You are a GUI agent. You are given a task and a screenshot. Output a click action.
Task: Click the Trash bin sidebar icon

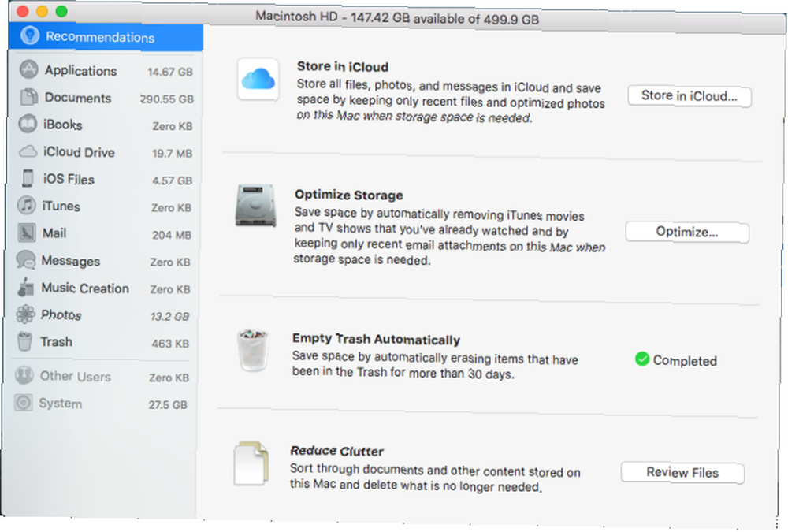tap(24, 341)
